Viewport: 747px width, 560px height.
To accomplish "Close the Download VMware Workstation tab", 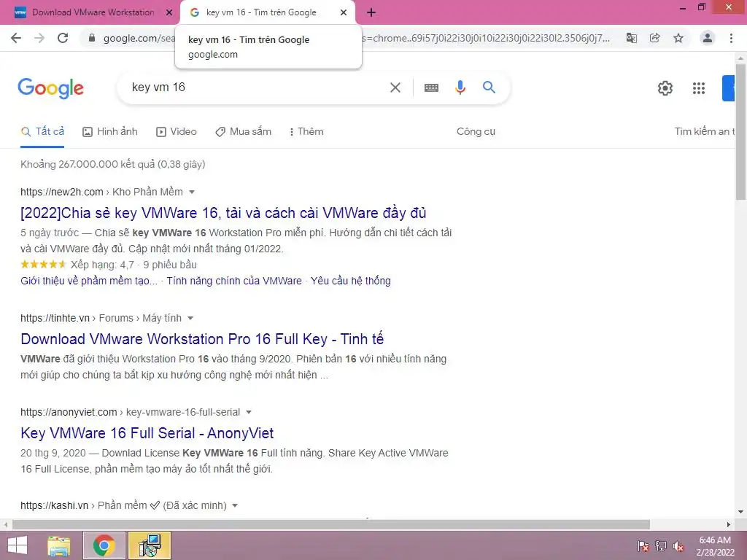I will coord(169,12).
